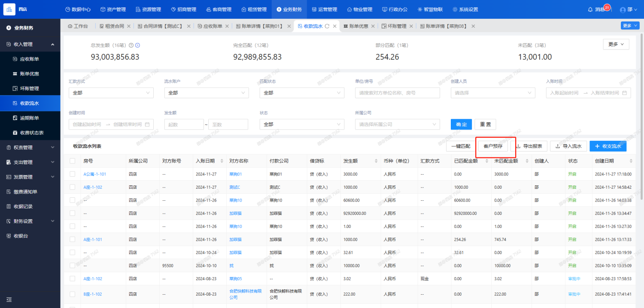Click the notification bell icon
The width and height of the screenshot is (644, 308).
[590, 9]
